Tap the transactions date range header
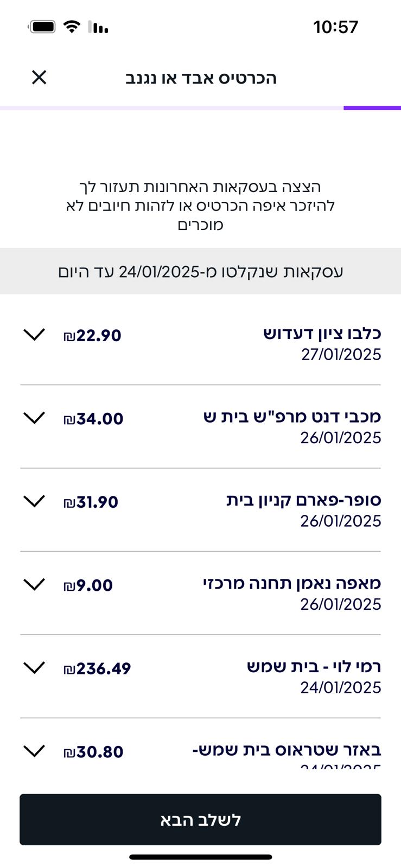 coord(200,271)
